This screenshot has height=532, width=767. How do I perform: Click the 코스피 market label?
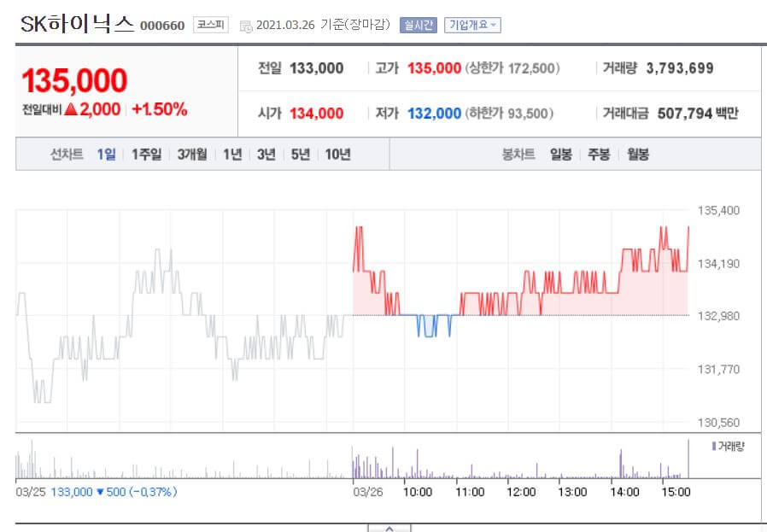pos(211,25)
